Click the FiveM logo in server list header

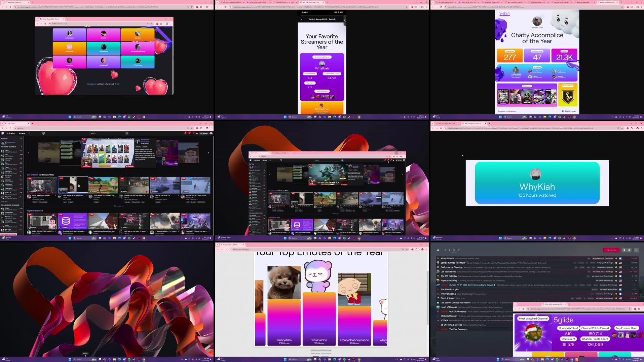point(438,250)
